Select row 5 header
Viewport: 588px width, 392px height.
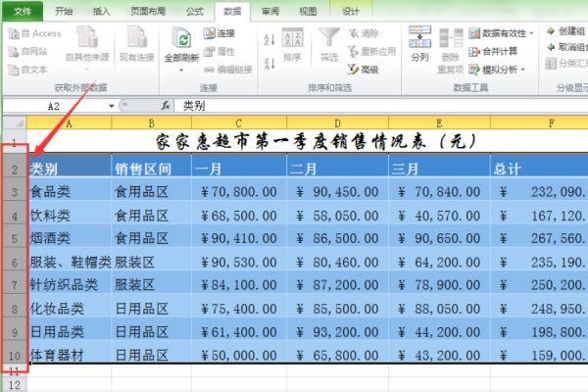click(x=15, y=238)
